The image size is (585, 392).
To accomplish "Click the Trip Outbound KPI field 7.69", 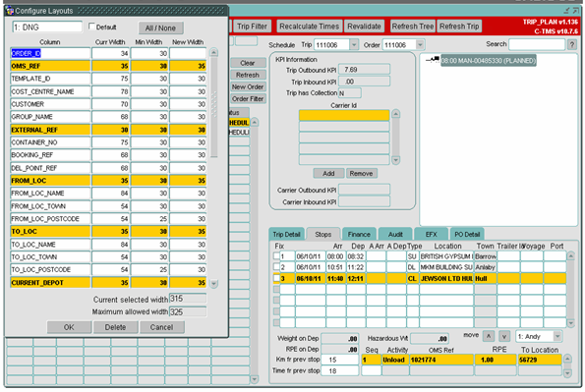I will (364, 70).
